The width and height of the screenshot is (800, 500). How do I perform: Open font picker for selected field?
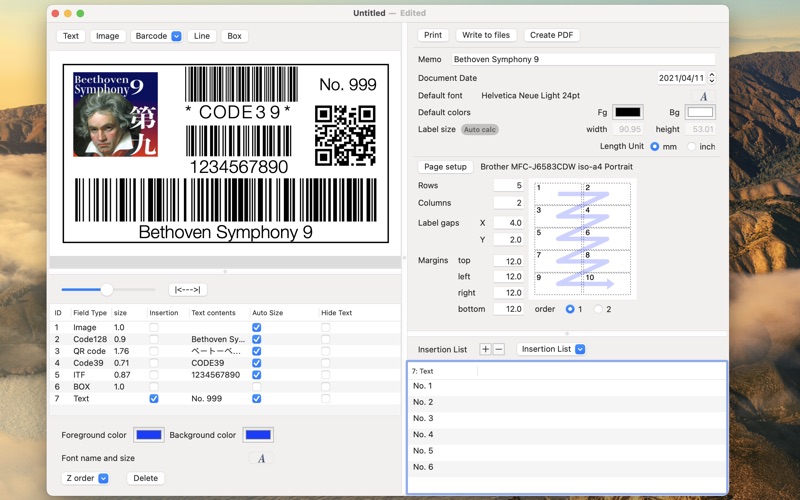pyautogui.click(x=261, y=458)
